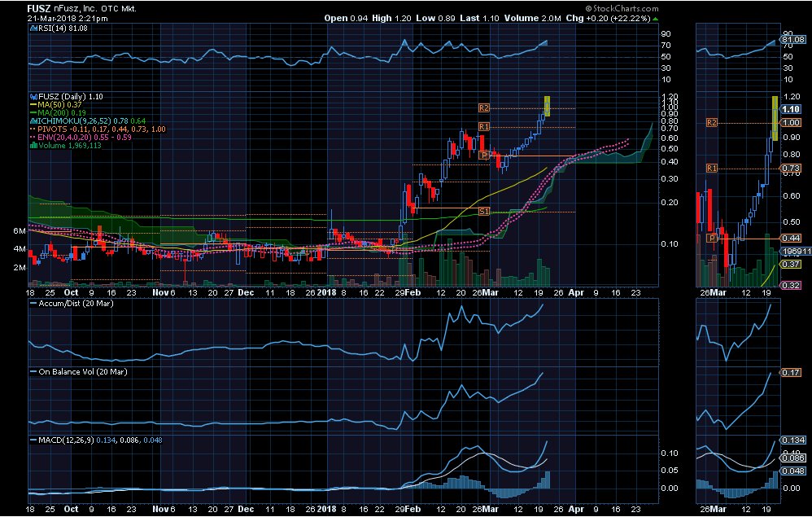Click the Last 1.10 value in header

[479, 18]
